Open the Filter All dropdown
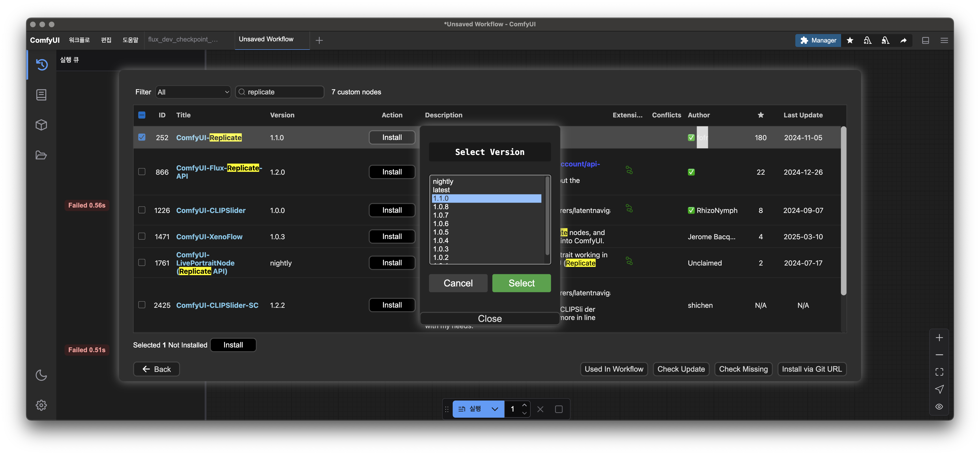Screen dimensions: 980x455 (193, 92)
